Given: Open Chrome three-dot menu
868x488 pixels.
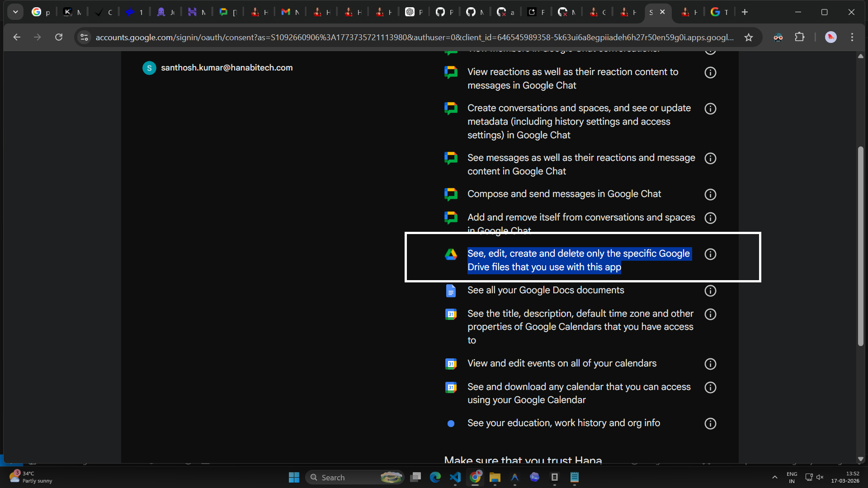Looking at the screenshot, I should [852, 38].
